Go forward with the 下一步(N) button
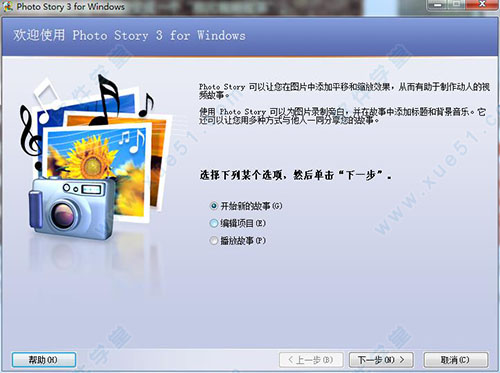The image size is (500, 373). coord(381,360)
